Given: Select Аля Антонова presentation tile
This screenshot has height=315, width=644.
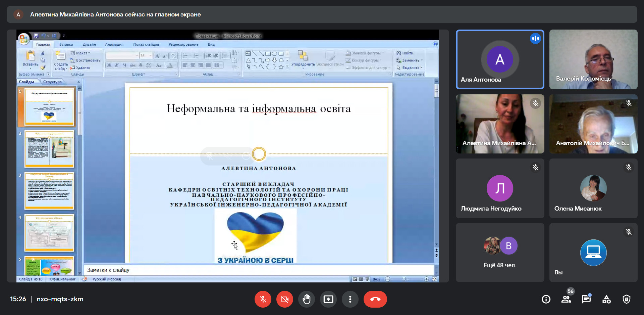Looking at the screenshot, I should 500,59.
